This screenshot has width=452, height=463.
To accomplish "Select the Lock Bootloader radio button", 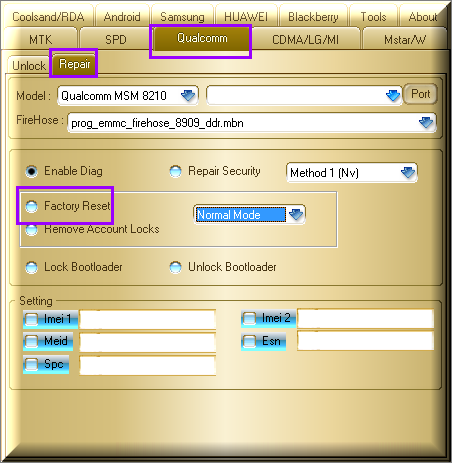I will (x=32, y=267).
